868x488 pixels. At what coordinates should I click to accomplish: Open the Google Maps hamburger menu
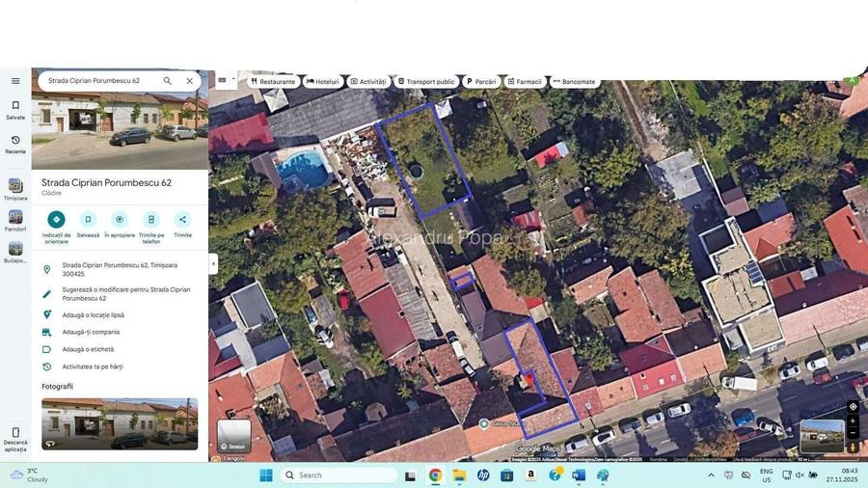15,81
